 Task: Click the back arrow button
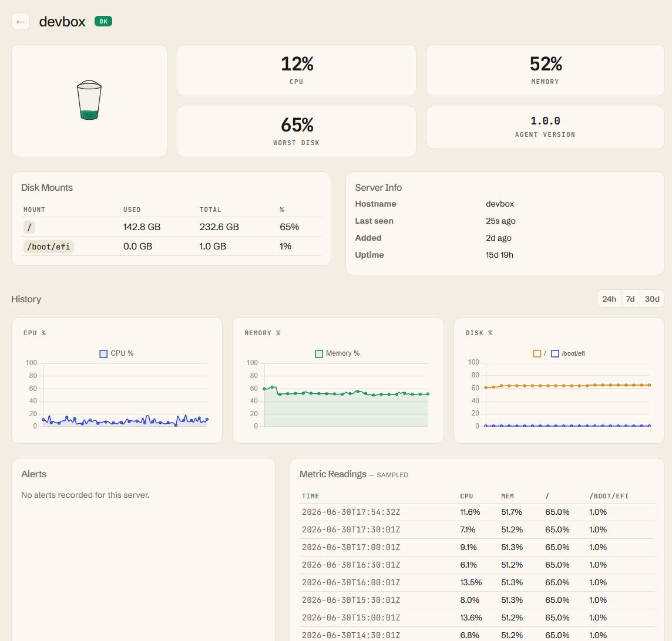tap(20, 21)
